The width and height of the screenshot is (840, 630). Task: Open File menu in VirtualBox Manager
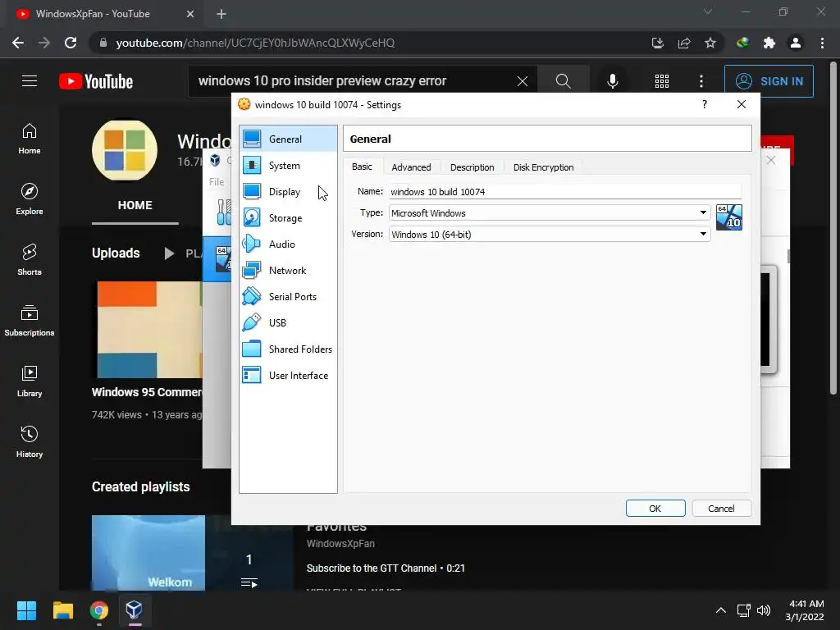[x=217, y=182]
